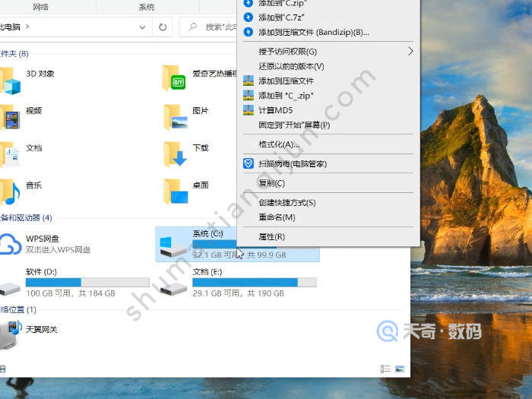
Task: Switch to details view icon in status bar
Action: pyautogui.click(x=385, y=369)
